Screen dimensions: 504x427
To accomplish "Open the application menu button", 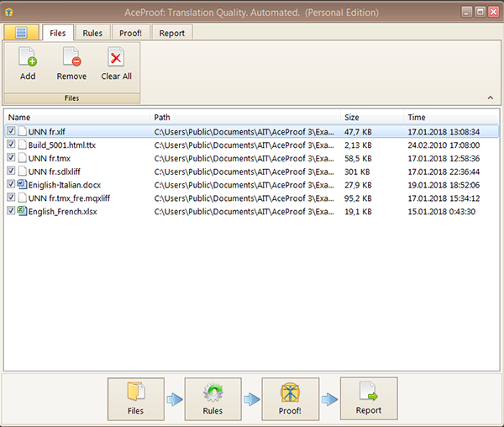I will (21, 32).
